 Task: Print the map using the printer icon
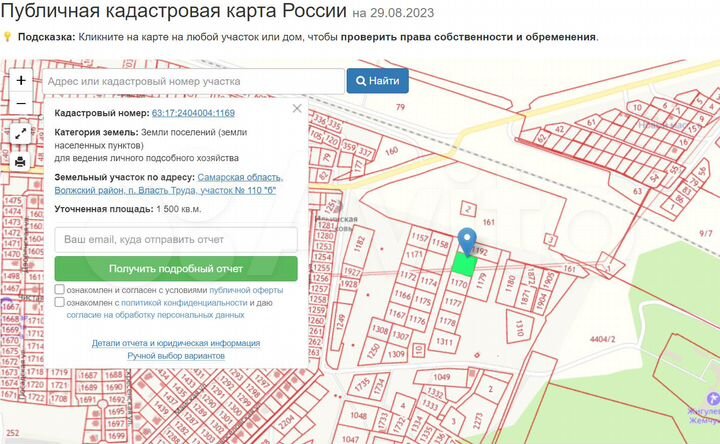20,162
